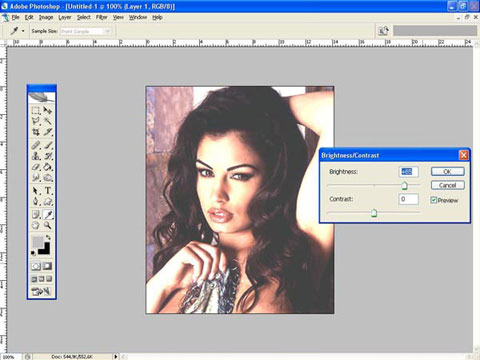The image size is (480, 360).
Task: Select the Move tool
Action: pos(48,110)
